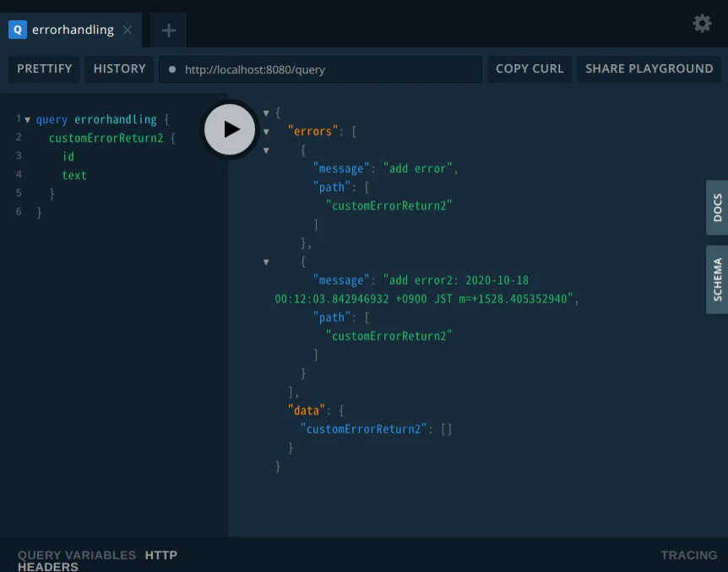Click the 'query' keyword on line 1

point(52,120)
